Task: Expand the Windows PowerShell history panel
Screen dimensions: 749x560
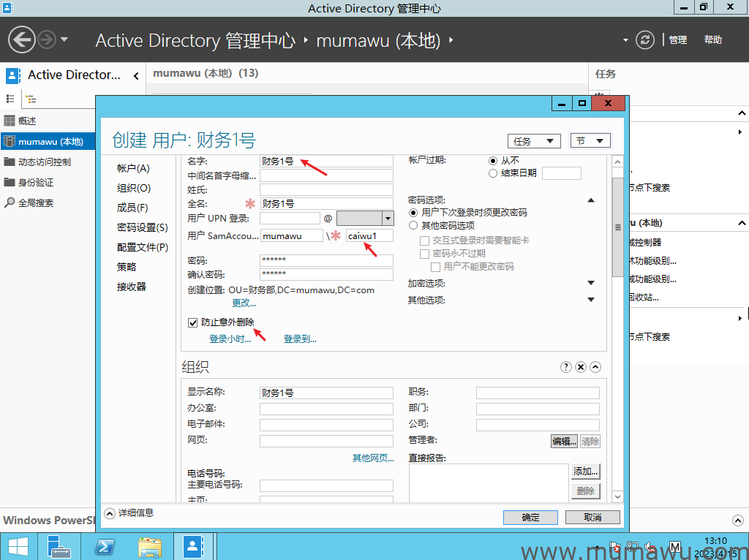Action: [737, 520]
